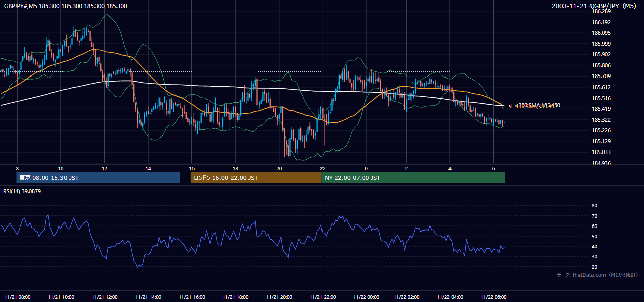Click price axis label 184.936
The width and height of the screenshot is (644, 302).
point(602,163)
